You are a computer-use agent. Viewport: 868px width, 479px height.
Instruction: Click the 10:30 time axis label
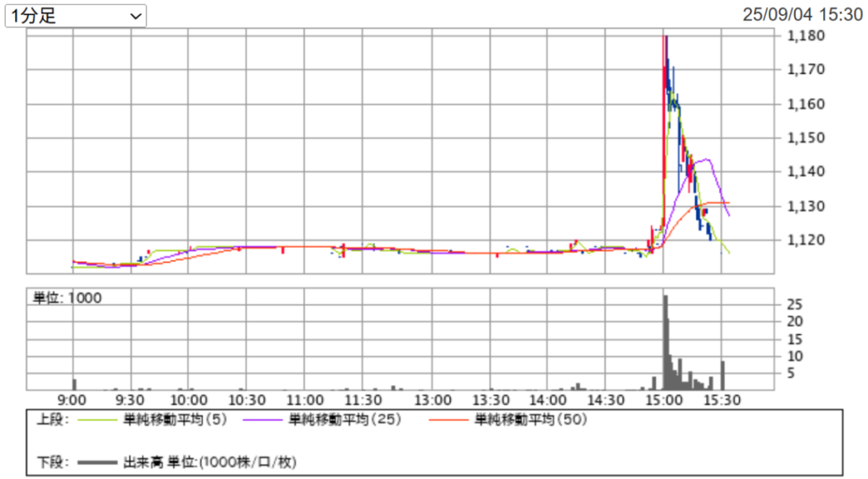pos(247,400)
